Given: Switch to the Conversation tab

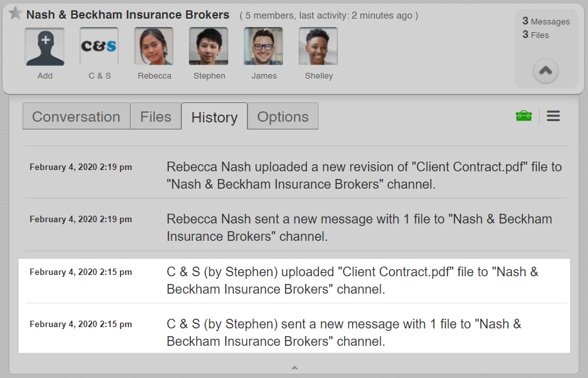Looking at the screenshot, I should click(76, 117).
